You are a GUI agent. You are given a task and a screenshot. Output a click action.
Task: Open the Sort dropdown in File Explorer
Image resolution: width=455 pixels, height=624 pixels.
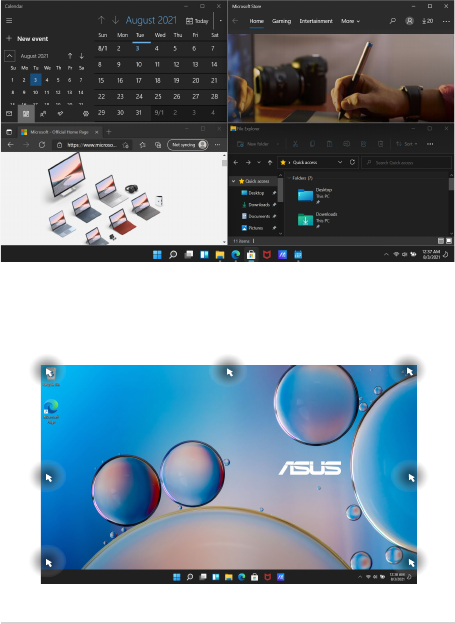point(406,144)
